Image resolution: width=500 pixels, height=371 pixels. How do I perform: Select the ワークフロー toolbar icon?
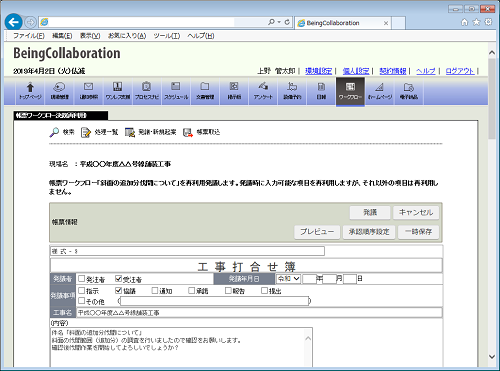350,92
